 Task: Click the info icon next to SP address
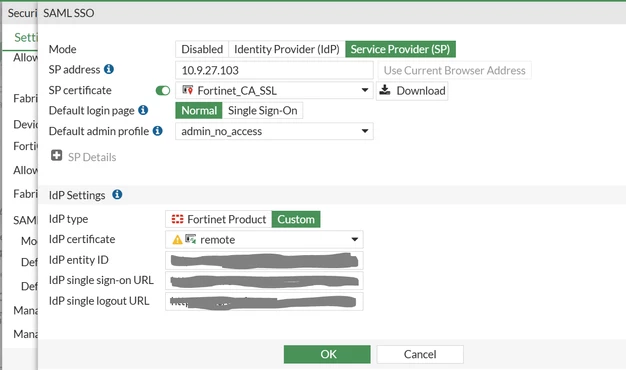[x=109, y=69]
